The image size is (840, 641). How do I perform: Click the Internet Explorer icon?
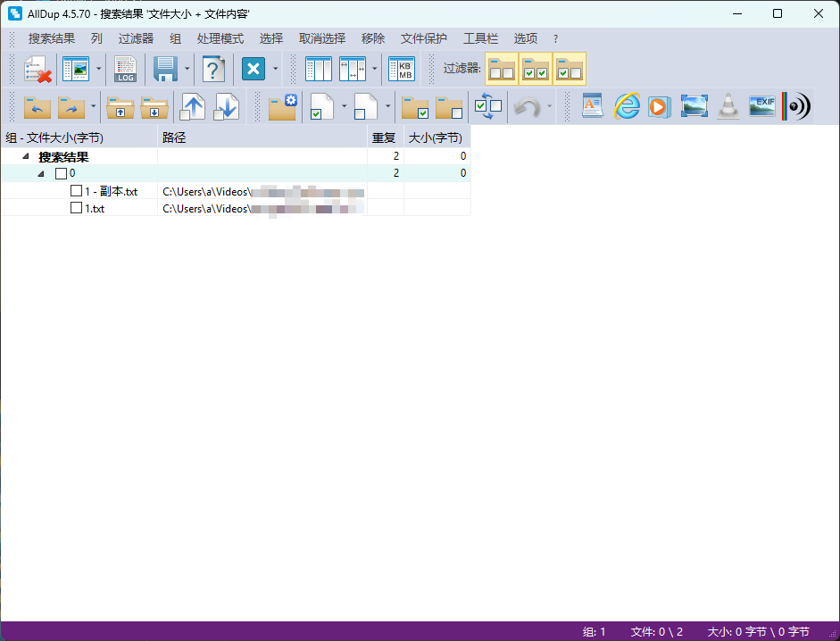[628, 106]
